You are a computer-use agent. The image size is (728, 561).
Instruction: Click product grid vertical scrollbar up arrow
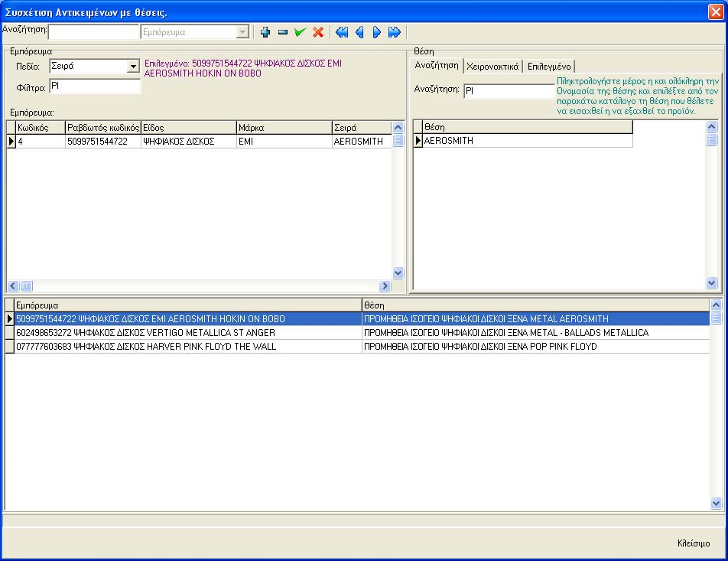[x=398, y=127]
